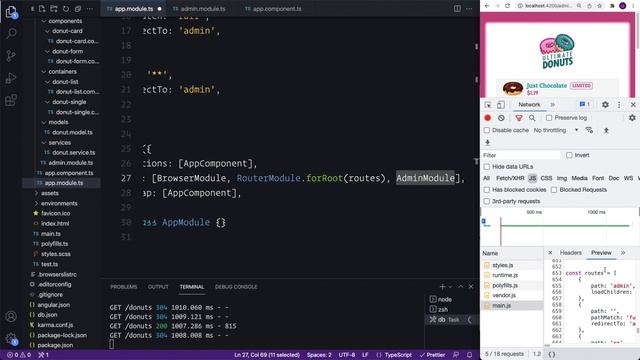Open network conditions icon
Screen dimensions: 640x360
click(x=589, y=130)
